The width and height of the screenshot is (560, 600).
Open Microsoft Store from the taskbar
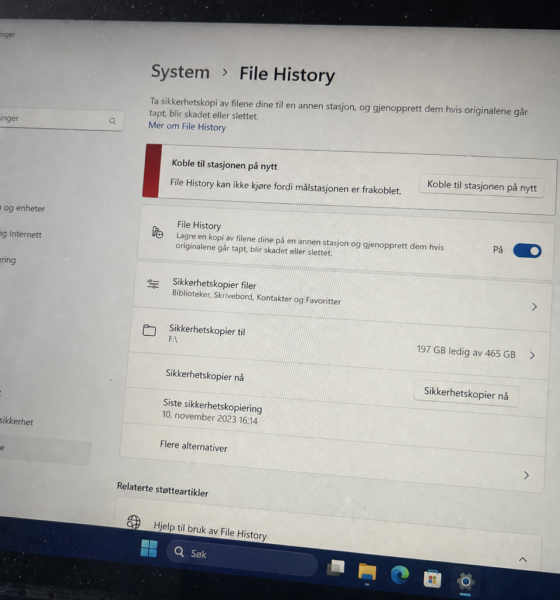433,578
